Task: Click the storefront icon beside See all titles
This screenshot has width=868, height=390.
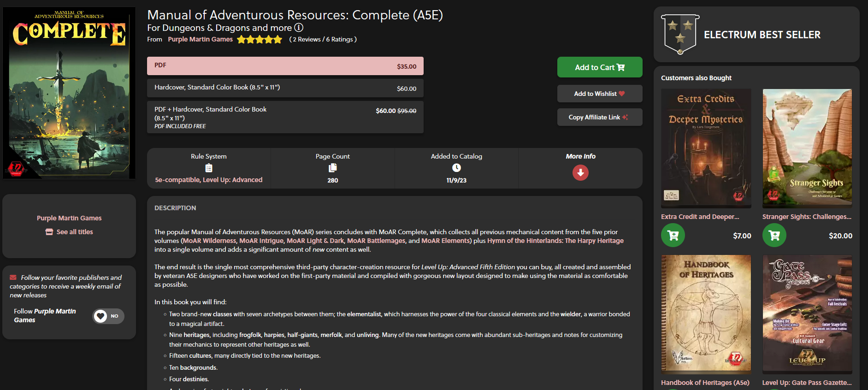Action: point(49,232)
